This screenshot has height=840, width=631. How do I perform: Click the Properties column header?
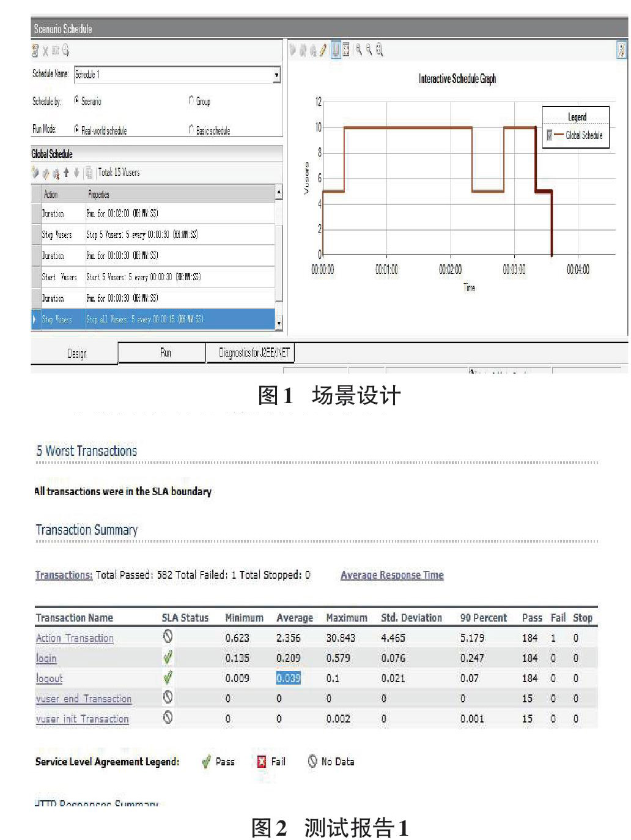click(x=98, y=195)
